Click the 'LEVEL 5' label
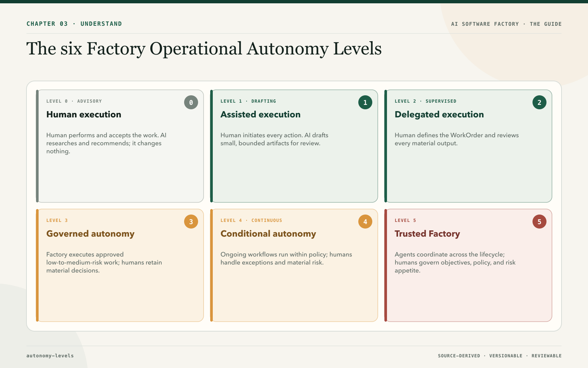This screenshot has width=588, height=368. click(x=405, y=220)
